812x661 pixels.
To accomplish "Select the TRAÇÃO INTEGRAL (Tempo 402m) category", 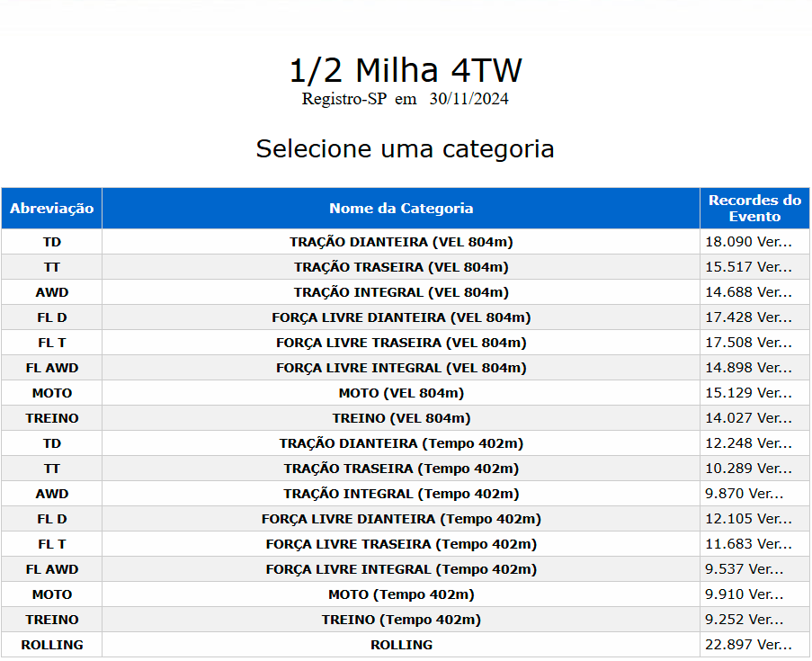I will click(x=400, y=493).
